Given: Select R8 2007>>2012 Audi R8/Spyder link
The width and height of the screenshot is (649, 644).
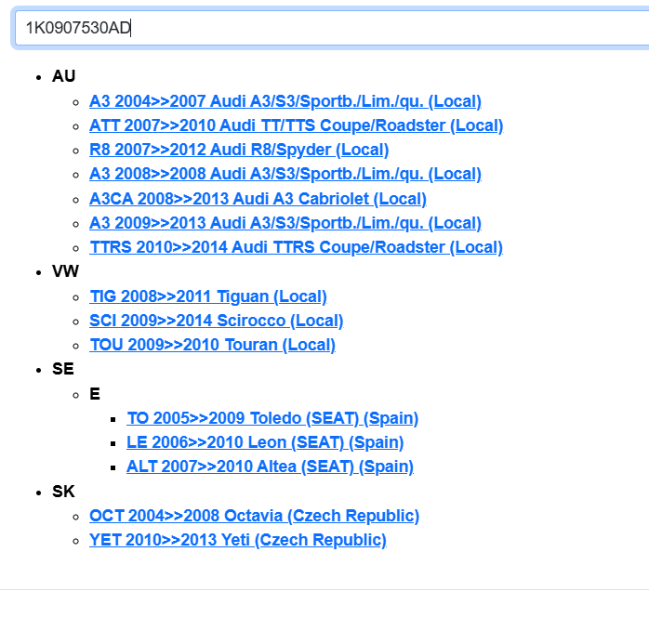Looking at the screenshot, I should [x=238, y=150].
